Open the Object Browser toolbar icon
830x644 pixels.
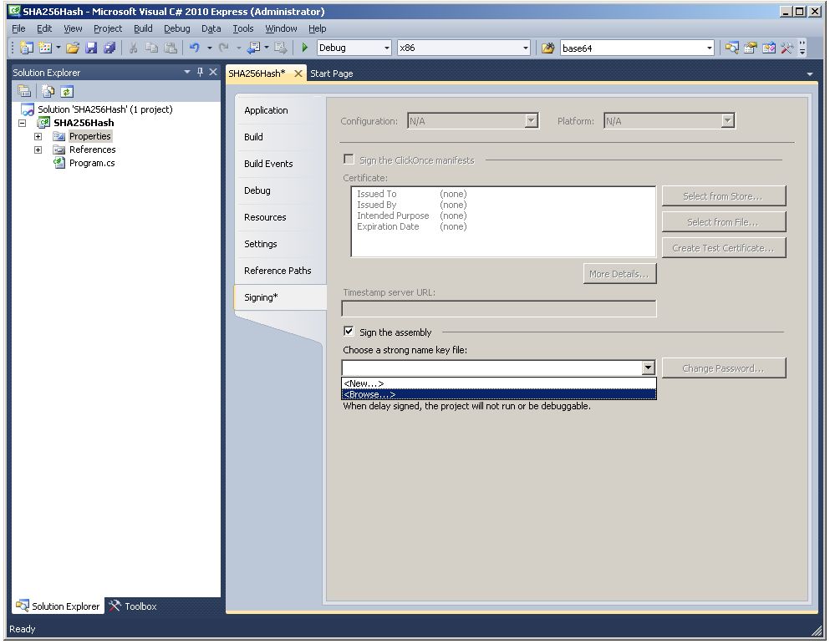(x=769, y=48)
